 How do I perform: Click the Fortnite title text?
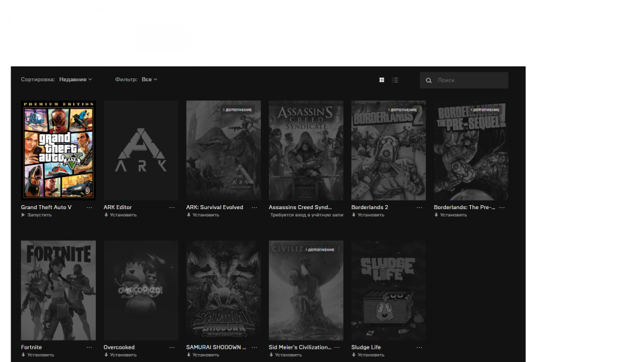tap(32, 347)
